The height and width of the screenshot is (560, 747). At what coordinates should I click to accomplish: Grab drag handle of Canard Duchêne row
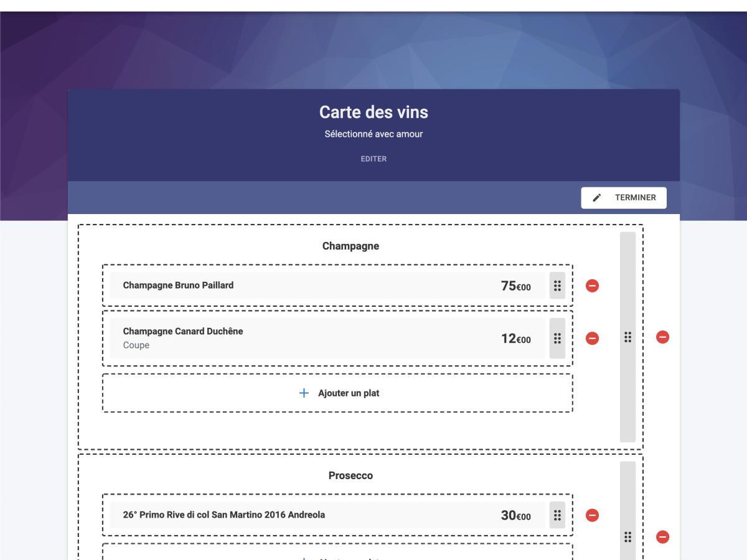557,338
